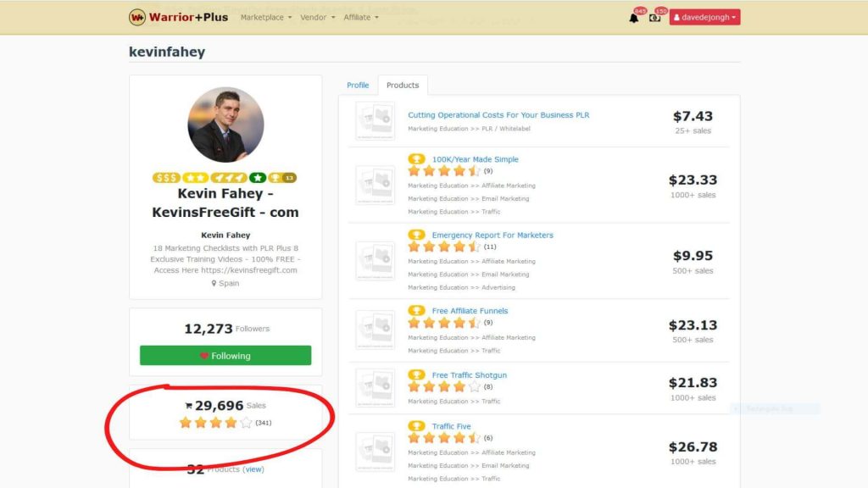Select the Products tab
Image resolution: width=868 pixels, height=488 pixels.
coord(403,86)
